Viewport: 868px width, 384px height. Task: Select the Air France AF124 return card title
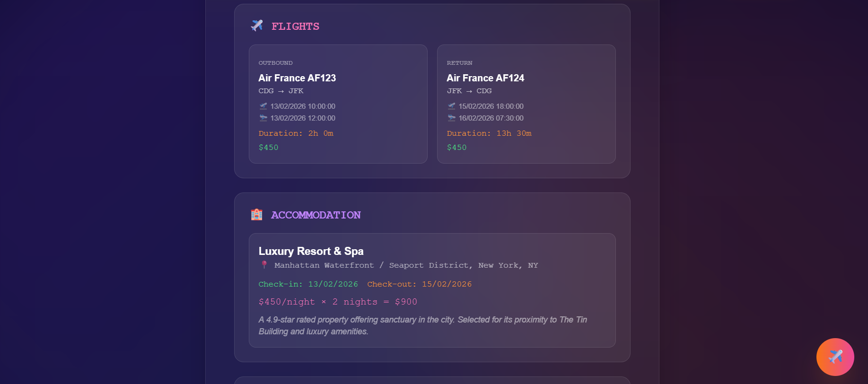(x=485, y=78)
